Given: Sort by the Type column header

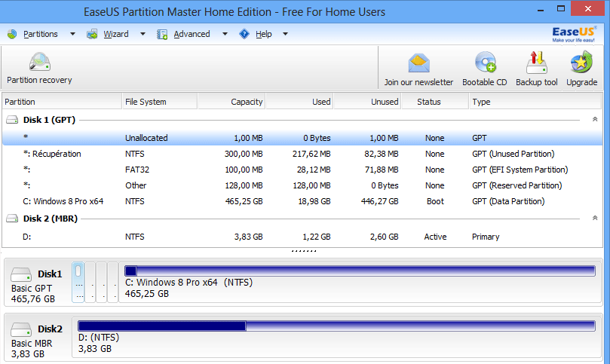Looking at the screenshot, I should click(535, 102).
